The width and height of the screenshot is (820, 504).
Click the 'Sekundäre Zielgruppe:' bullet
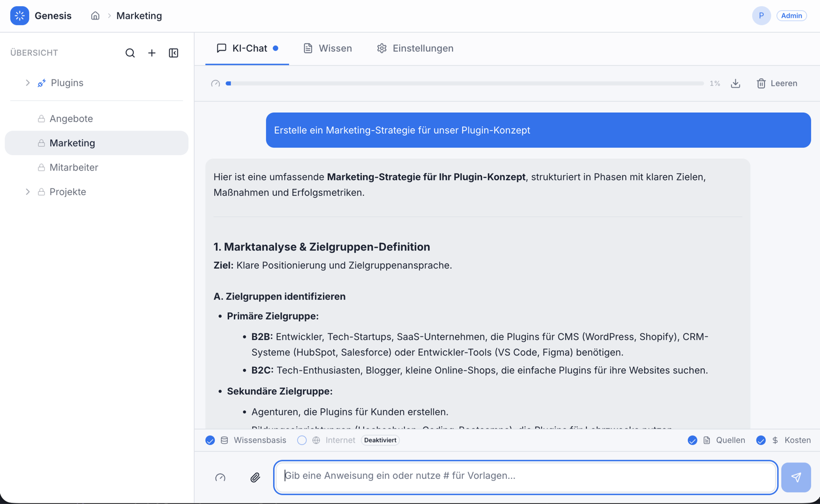(x=280, y=391)
